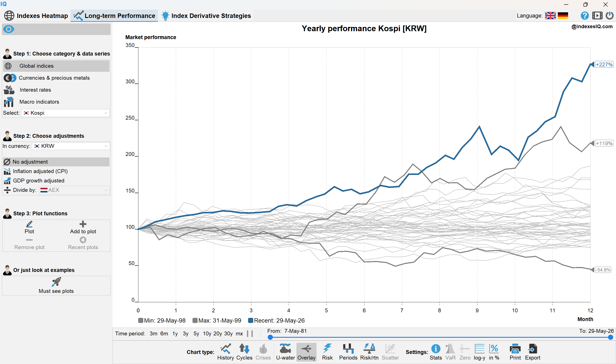This screenshot has height=364, width=616.
Task: Open the Divide by AEX dropdown
Action: point(74,190)
